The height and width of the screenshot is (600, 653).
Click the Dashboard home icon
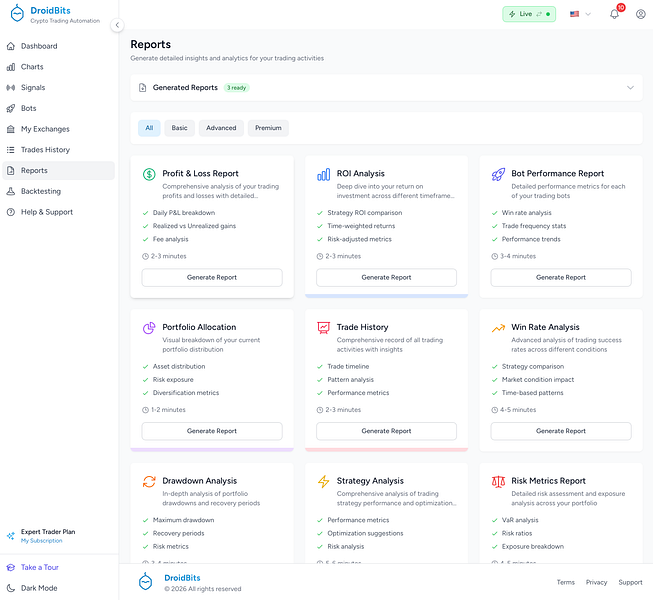click(x=11, y=46)
